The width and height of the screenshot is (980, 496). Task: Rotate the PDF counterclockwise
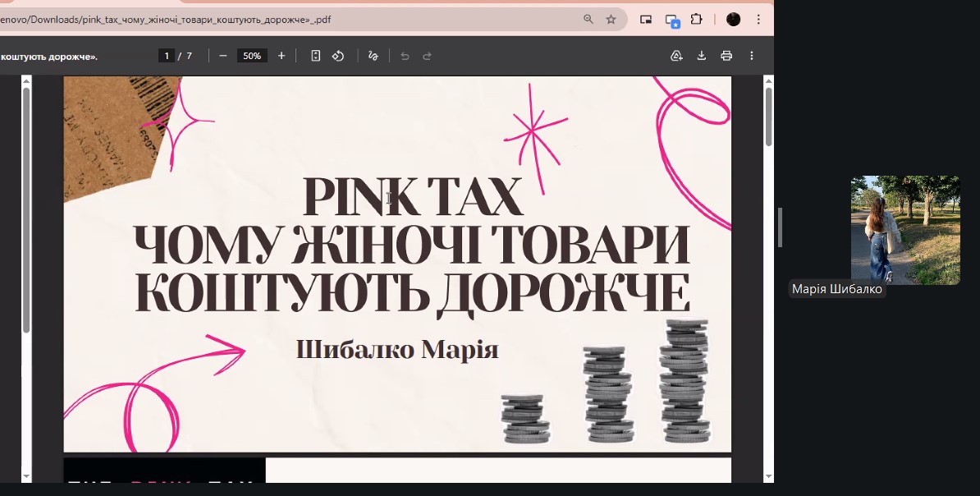click(338, 56)
